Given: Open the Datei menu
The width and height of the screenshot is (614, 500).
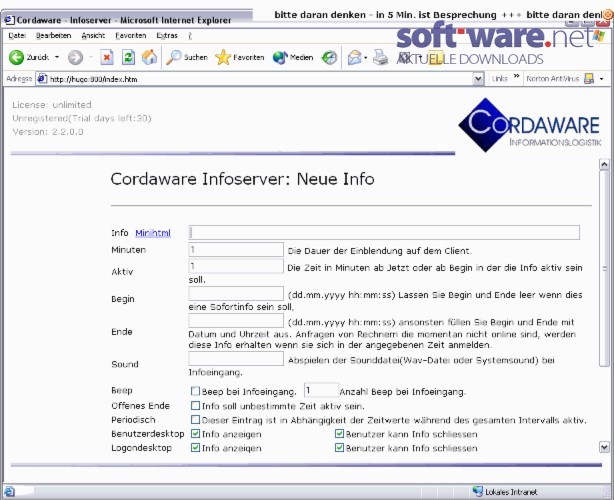Looking at the screenshot, I should click(x=17, y=36).
